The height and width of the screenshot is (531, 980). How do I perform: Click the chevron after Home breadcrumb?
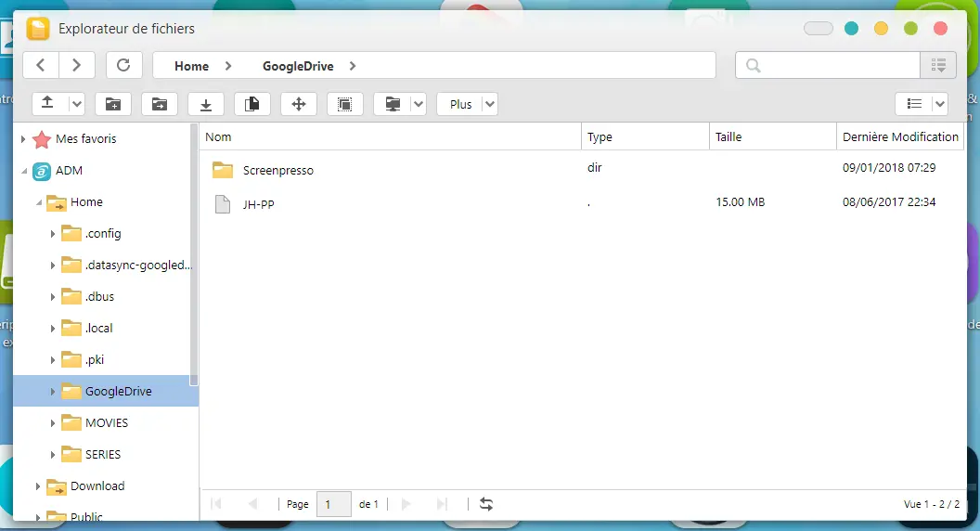pos(228,66)
